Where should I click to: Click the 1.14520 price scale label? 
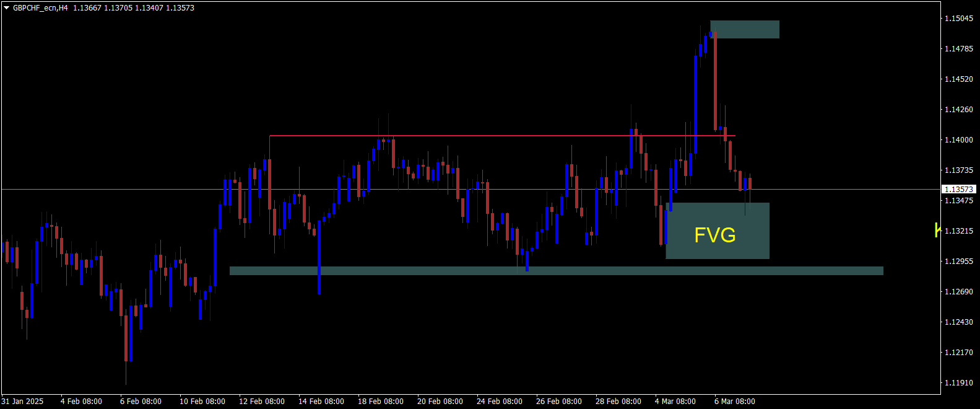tap(958, 79)
